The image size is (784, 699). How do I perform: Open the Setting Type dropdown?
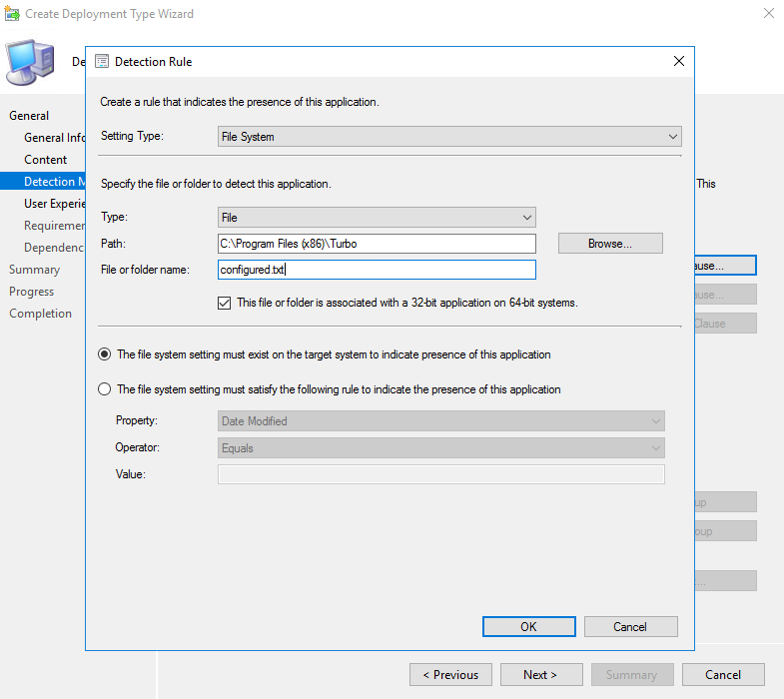449,137
